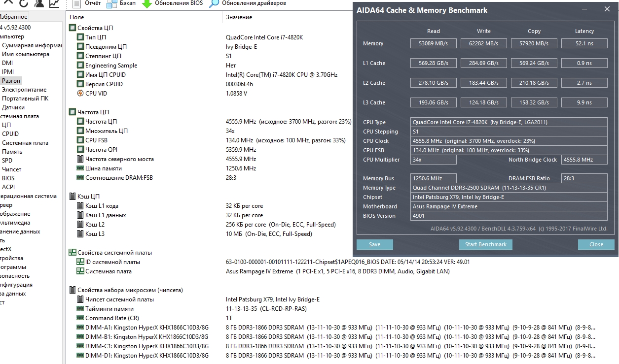619x364 pixels.
Task: Open the Бэкап toolbar item
Action: (x=121, y=3)
